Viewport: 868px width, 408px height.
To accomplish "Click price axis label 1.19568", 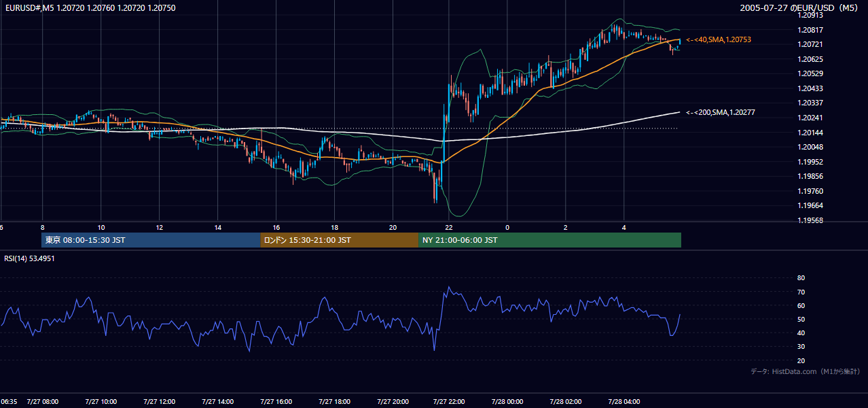I will click(810, 220).
